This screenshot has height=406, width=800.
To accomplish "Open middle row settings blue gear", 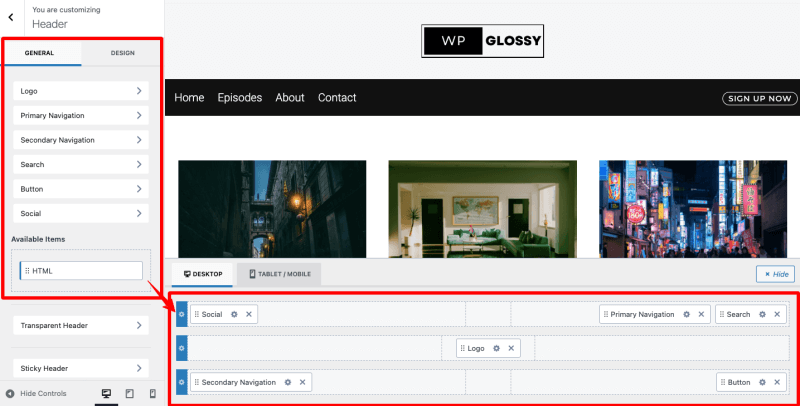I will tap(182, 348).
